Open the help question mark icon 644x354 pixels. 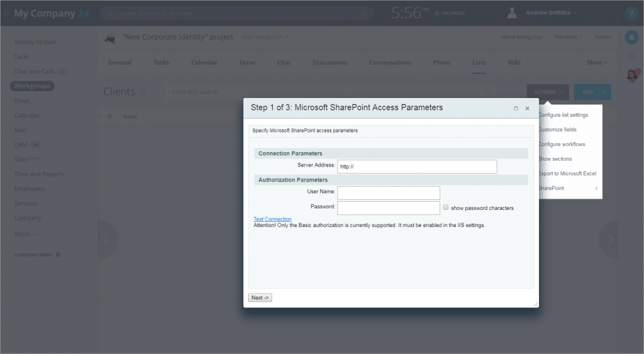[631, 13]
